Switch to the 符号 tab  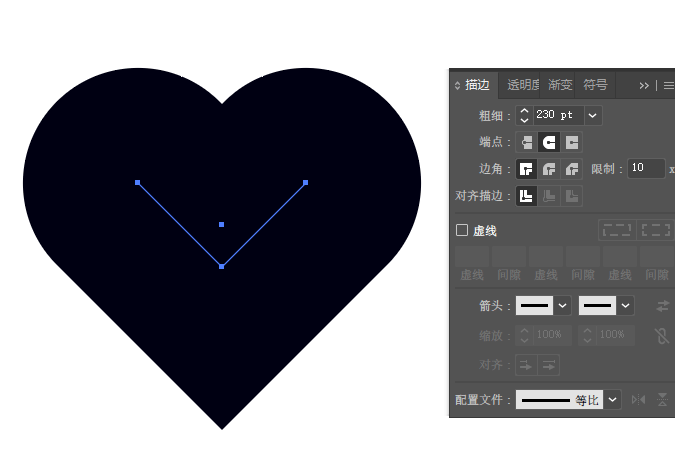(595, 85)
